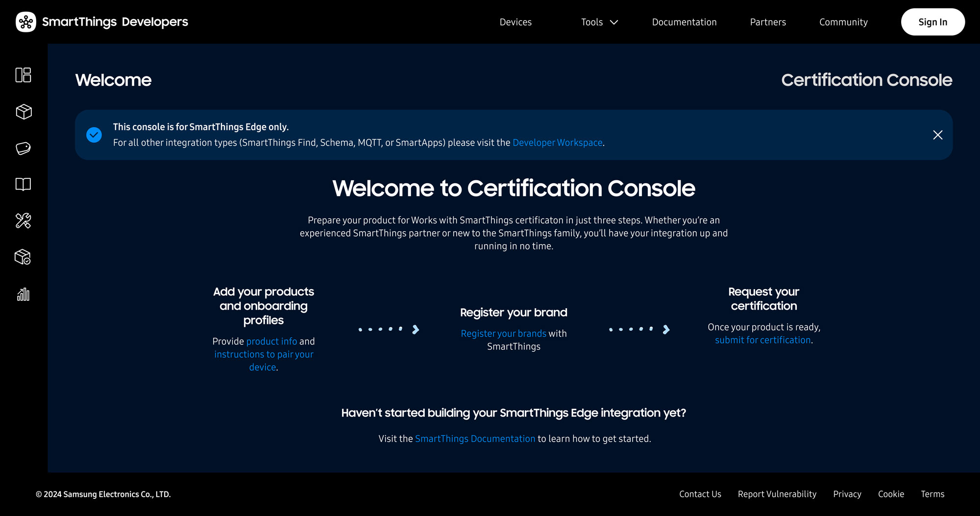Follow the Developer Workspace link

point(558,143)
